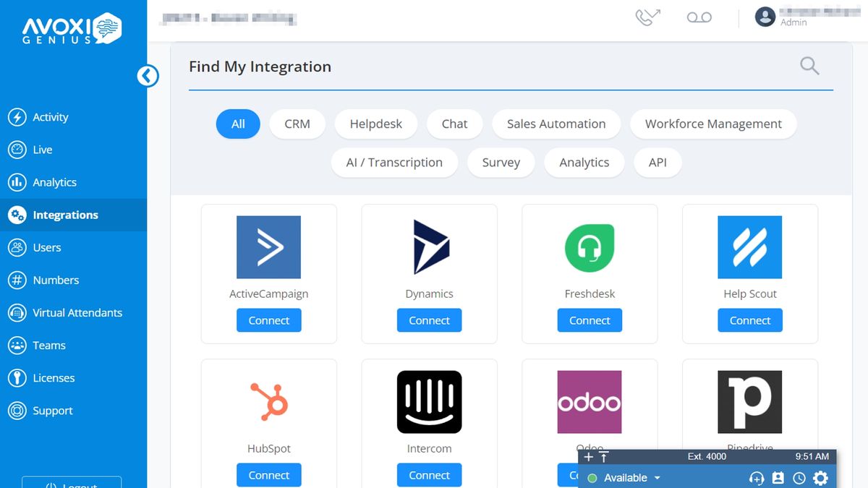The height and width of the screenshot is (488, 868).
Task: Click the Admin role label
Action: click(x=793, y=22)
